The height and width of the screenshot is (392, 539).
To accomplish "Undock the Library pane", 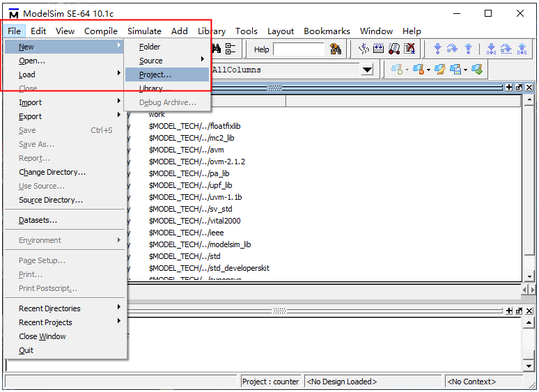I will [x=519, y=87].
